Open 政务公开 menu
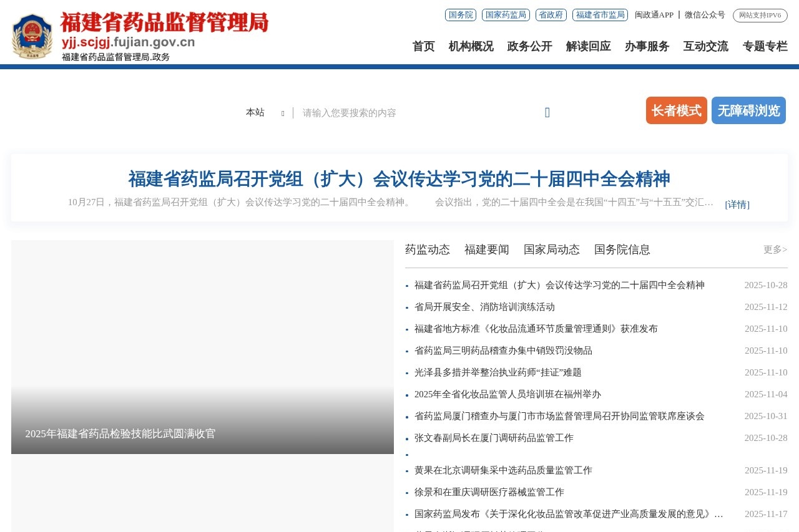799x532 pixels. click(x=529, y=46)
